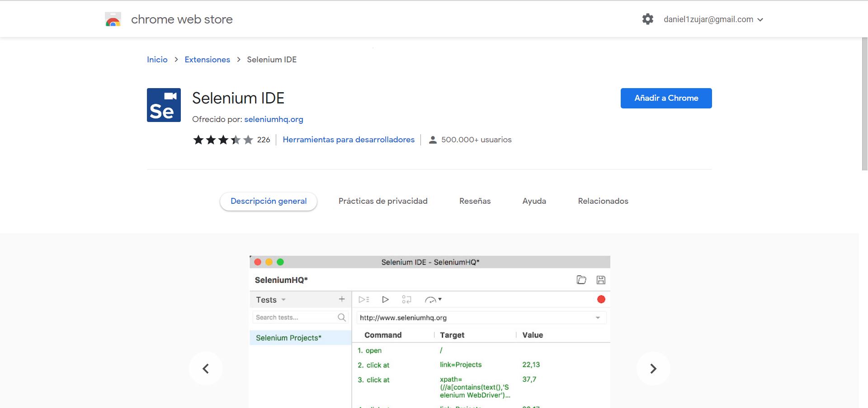Click the page vertical scrollbar

(864, 104)
